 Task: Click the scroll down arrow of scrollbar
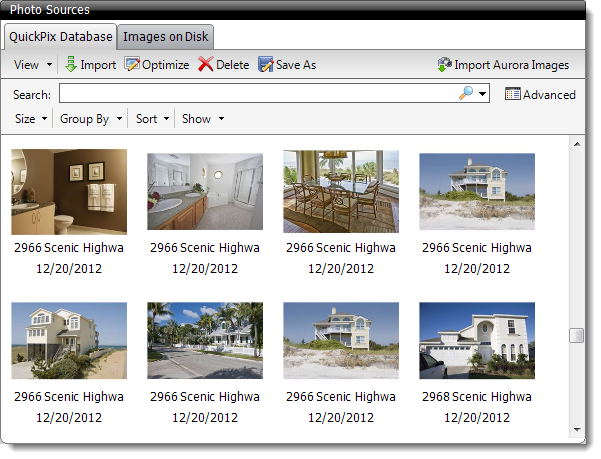pyautogui.click(x=576, y=430)
